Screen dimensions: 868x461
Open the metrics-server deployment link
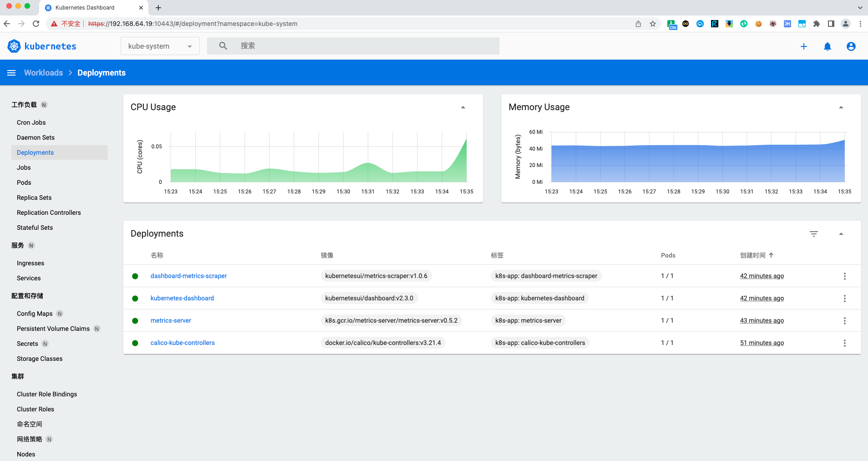tap(171, 320)
